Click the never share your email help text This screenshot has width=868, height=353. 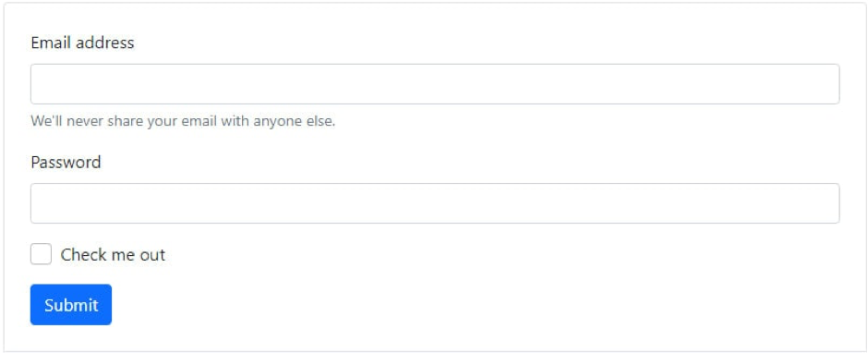point(183,121)
